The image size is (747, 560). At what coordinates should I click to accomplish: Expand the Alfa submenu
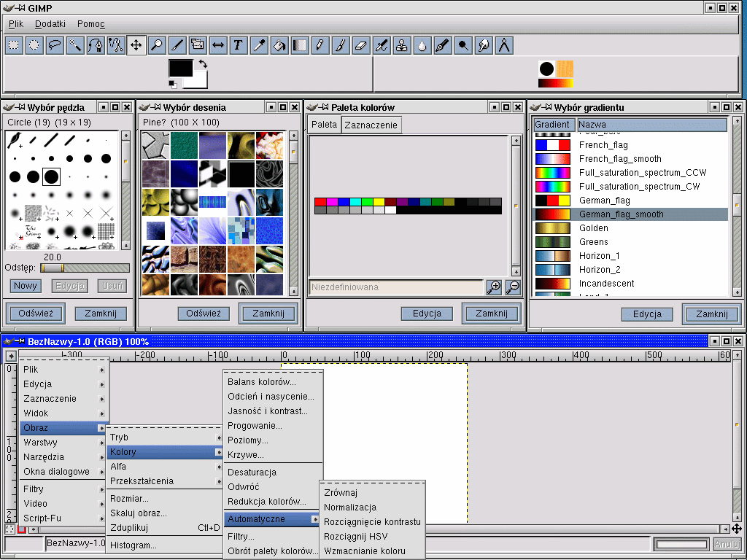(165, 467)
